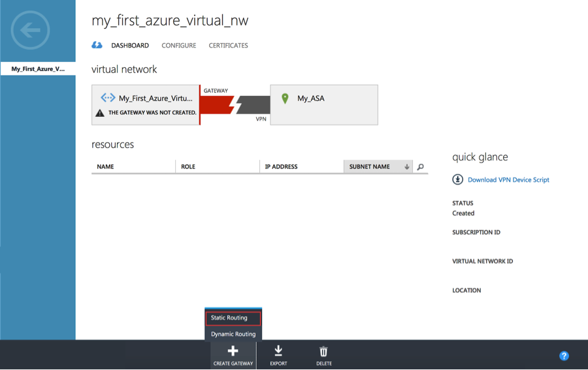Click the Export download icon
This screenshot has height=370, width=588.
click(278, 351)
